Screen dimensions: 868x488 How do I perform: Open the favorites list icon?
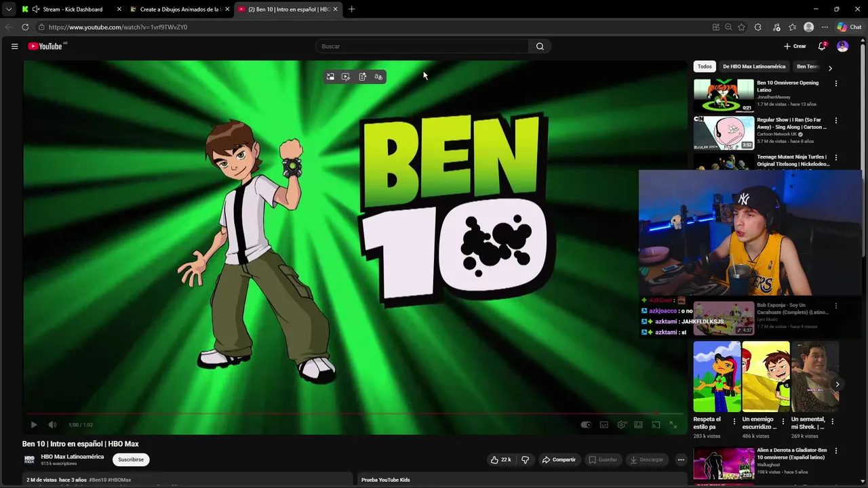tap(792, 27)
